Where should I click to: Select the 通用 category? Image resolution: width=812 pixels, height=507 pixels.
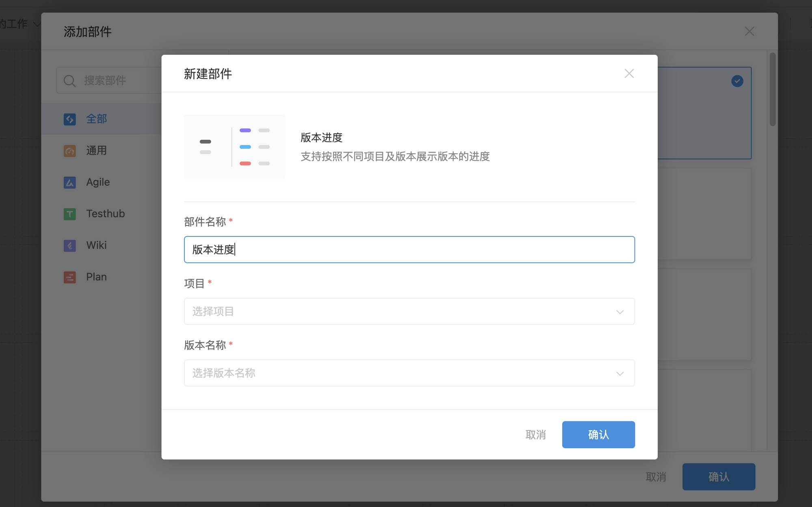(x=101, y=151)
